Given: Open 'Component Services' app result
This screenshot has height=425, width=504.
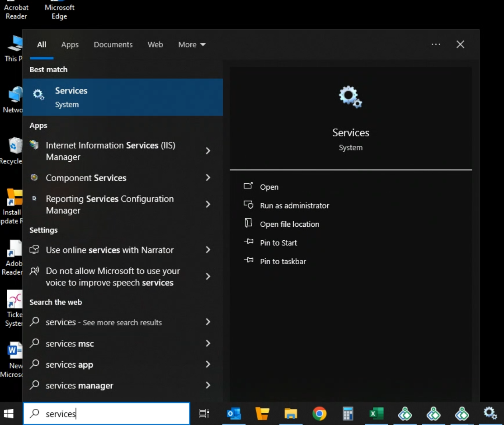Looking at the screenshot, I should 86,178.
